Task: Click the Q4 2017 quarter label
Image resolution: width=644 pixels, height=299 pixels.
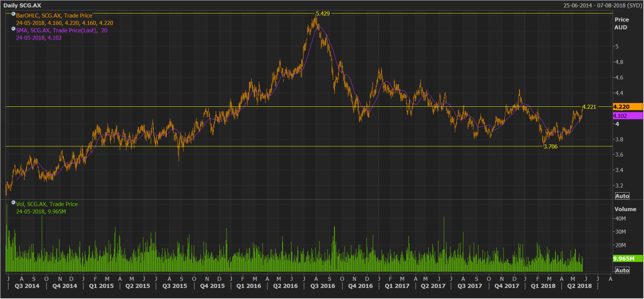Action: tap(507, 286)
